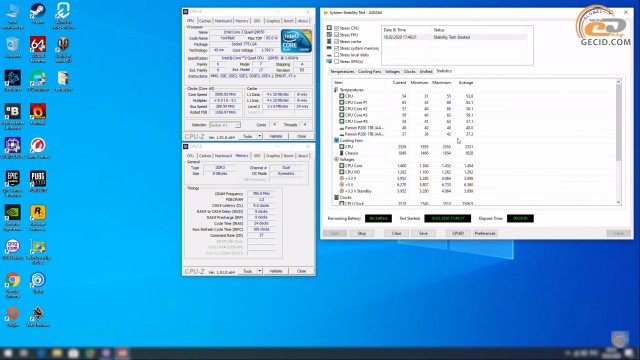Click the Stress CPU chip icon in AIDA64

click(x=329, y=28)
